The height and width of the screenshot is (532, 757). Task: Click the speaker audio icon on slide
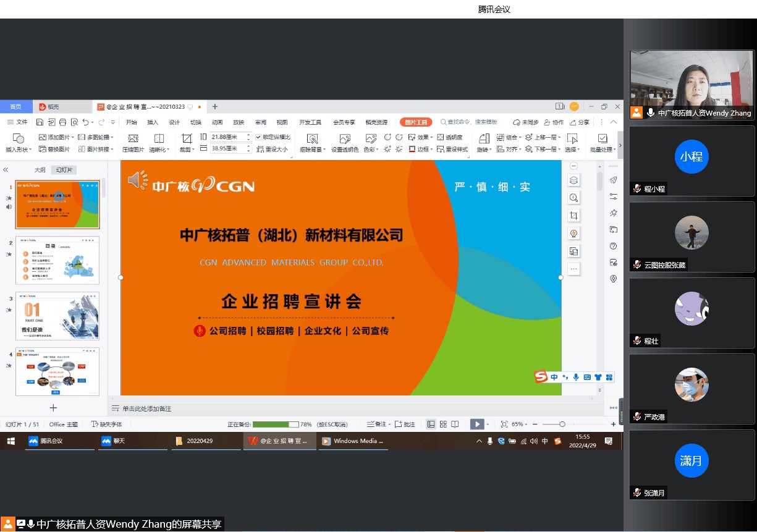[x=137, y=180]
